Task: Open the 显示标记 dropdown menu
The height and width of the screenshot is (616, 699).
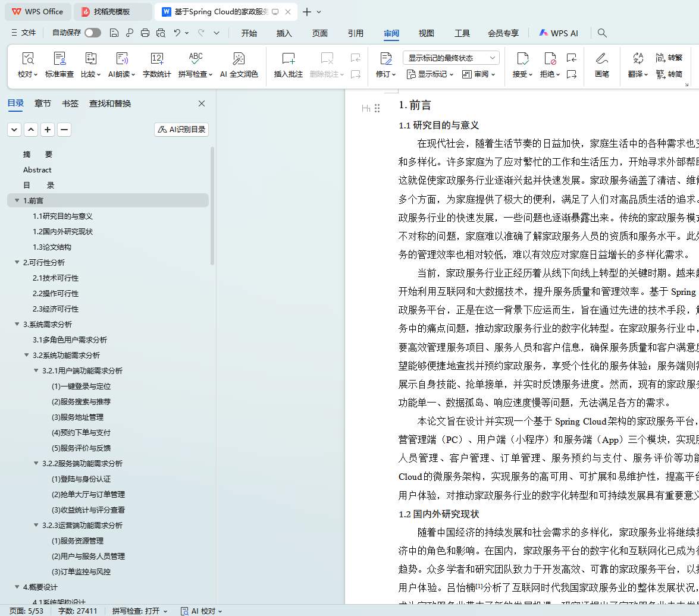Action: [430, 74]
